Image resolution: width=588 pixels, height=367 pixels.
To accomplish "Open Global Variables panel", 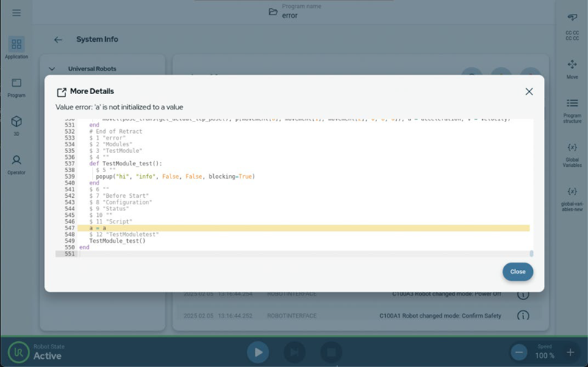I will coord(572,153).
